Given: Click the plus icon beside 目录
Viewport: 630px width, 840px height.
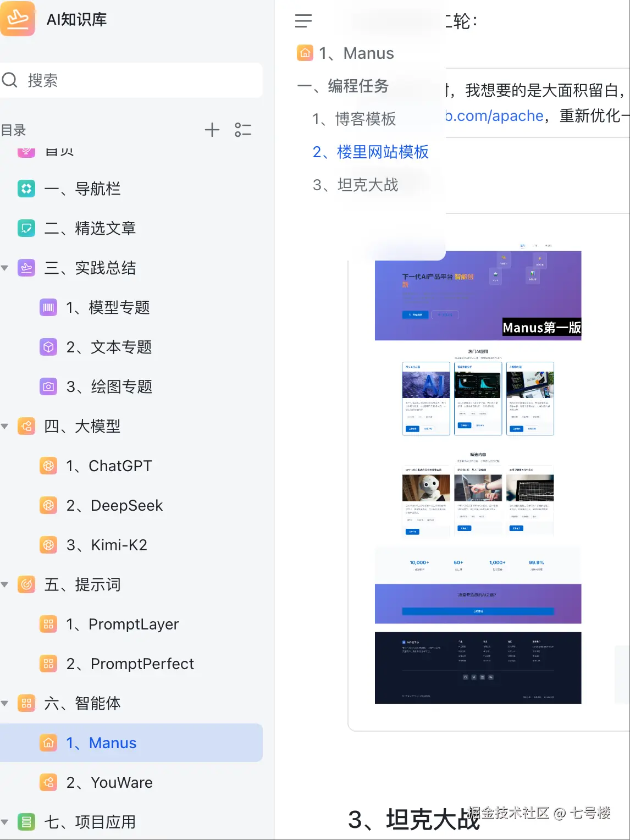Looking at the screenshot, I should 212,130.
